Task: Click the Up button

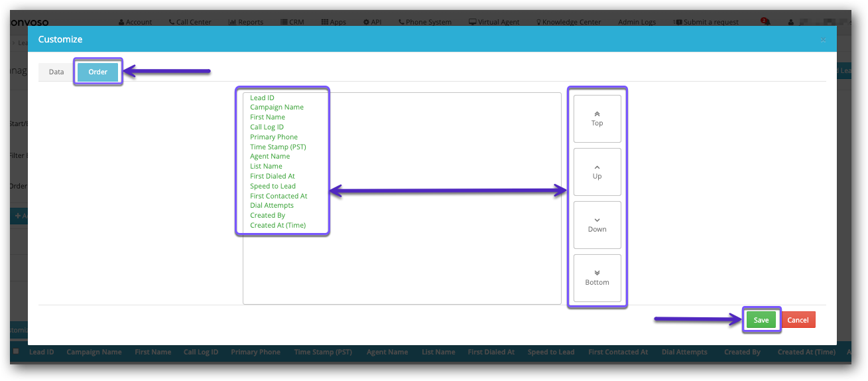Action: (597, 171)
